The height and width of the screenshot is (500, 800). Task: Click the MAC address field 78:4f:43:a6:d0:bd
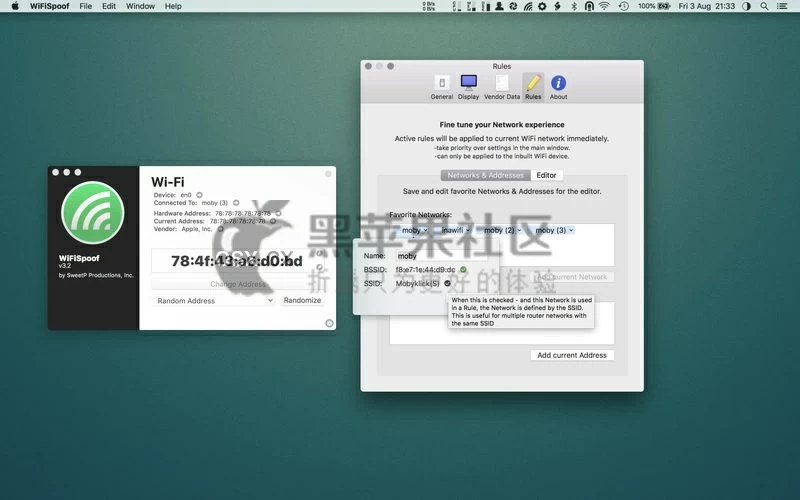pyautogui.click(x=237, y=261)
